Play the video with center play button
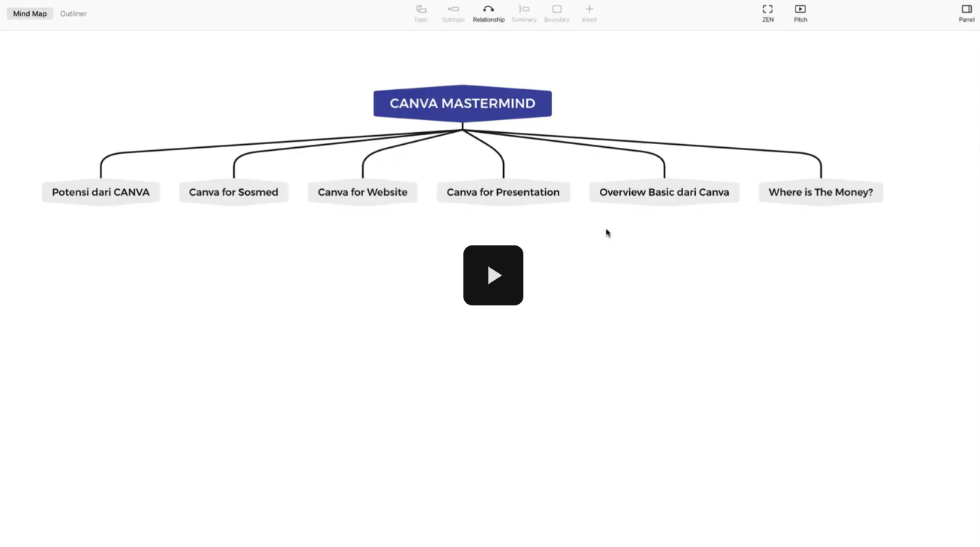The height and width of the screenshot is (547, 980). (493, 275)
